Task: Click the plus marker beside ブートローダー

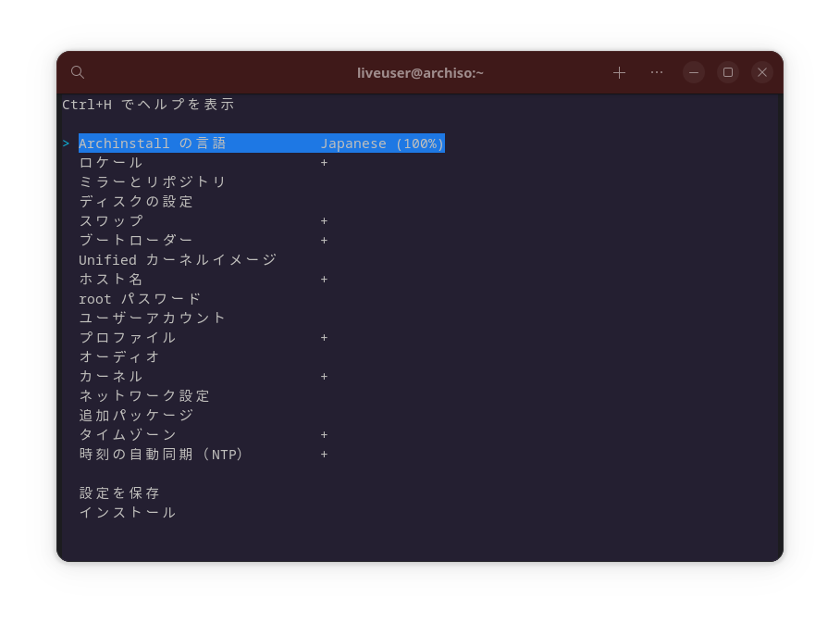Action: [324, 240]
